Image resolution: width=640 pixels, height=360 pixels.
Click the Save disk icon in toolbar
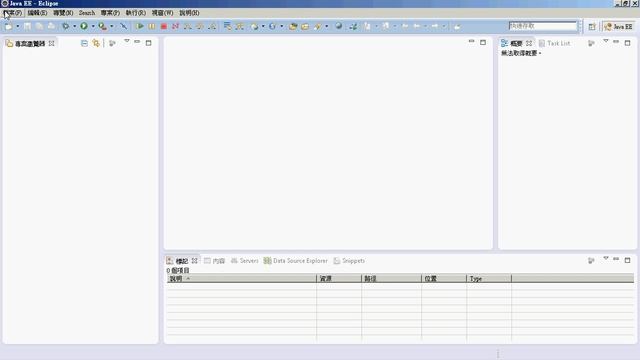click(27, 27)
